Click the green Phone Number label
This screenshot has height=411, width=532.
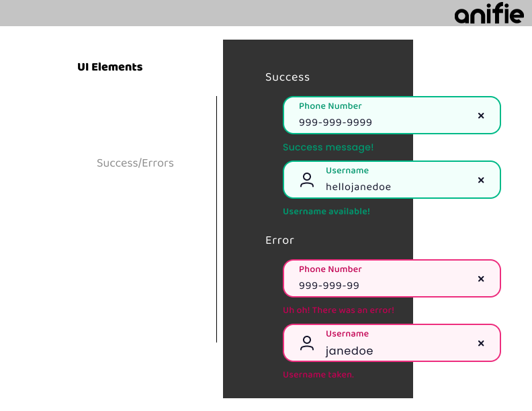(330, 106)
